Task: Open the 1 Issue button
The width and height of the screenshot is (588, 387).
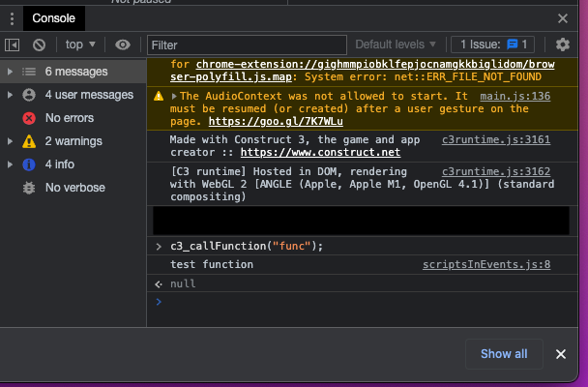Action: tap(493, 45)
